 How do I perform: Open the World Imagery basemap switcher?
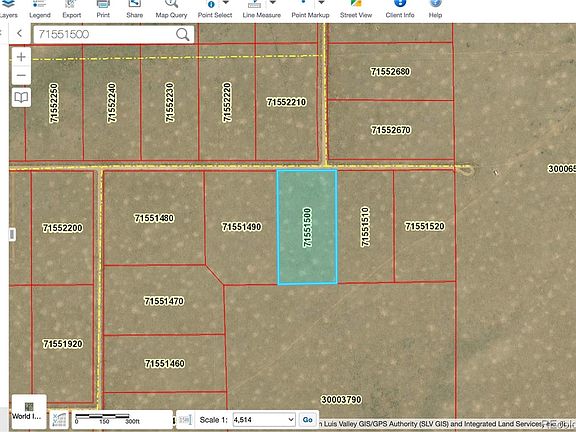29,411
